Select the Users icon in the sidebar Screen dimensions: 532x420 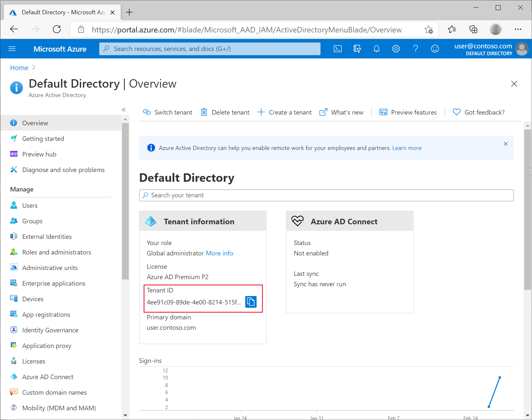[x=14, y=205]
